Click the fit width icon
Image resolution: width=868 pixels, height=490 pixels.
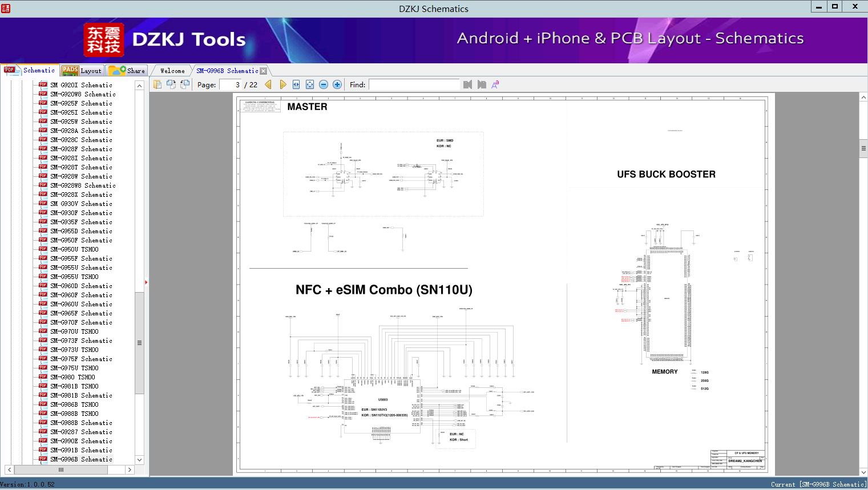[x=296, y=84]
